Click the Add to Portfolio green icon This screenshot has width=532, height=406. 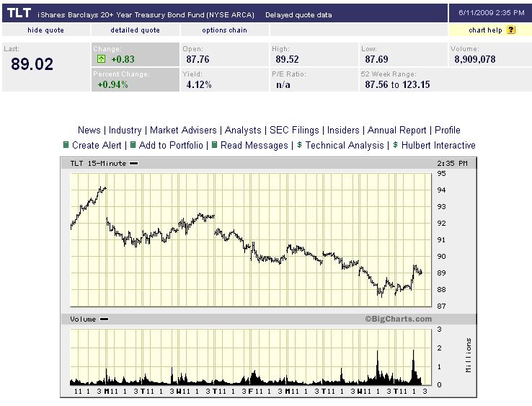tap(133, 145)
